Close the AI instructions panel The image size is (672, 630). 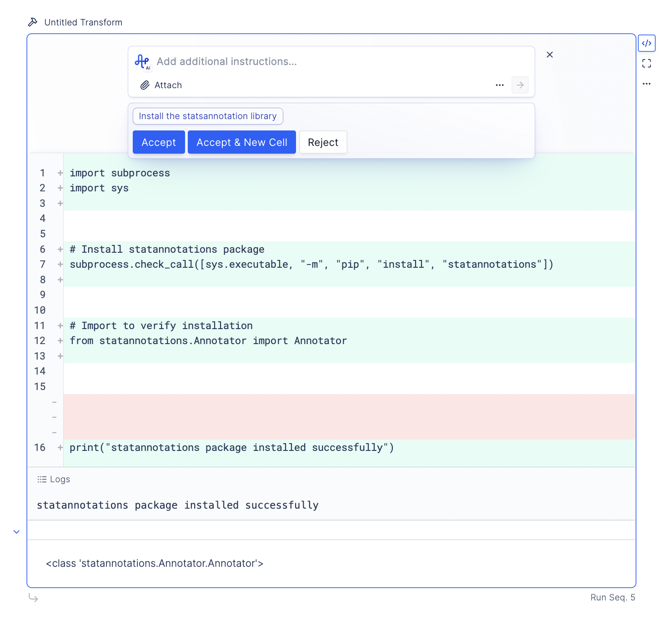(x=550, y=55)
